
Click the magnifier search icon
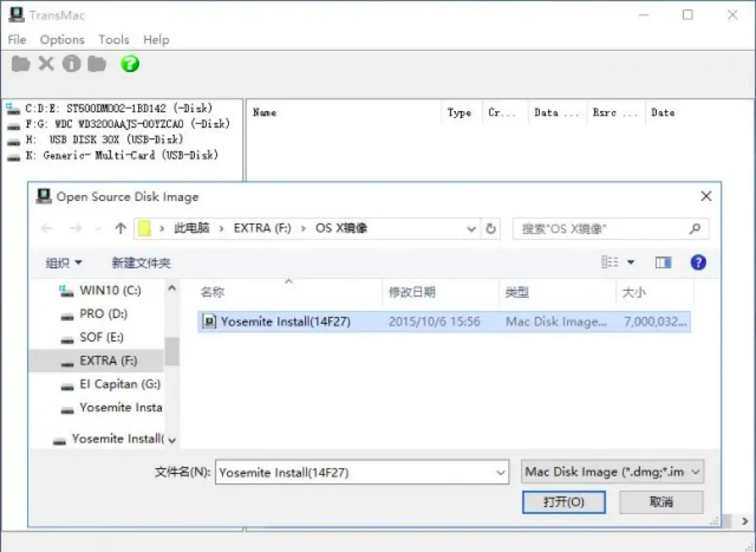point(695,228)
